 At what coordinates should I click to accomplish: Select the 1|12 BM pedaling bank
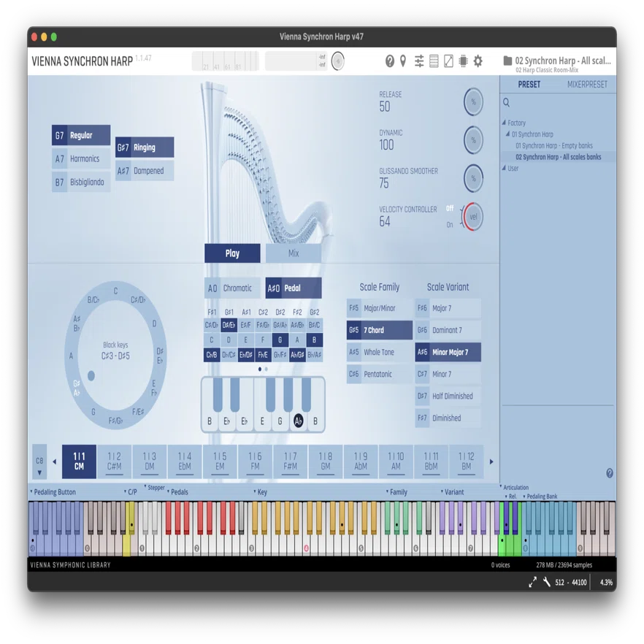point(466,461)
